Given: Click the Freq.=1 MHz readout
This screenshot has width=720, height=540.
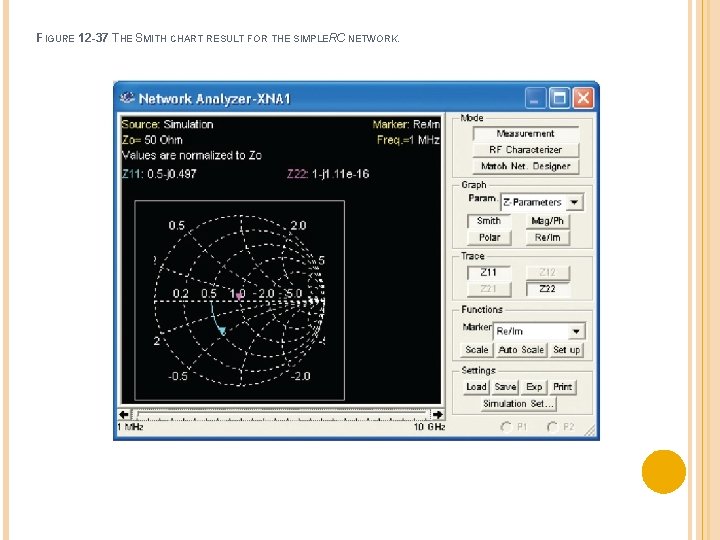Looking at the screenshot, I should point(408,140).
